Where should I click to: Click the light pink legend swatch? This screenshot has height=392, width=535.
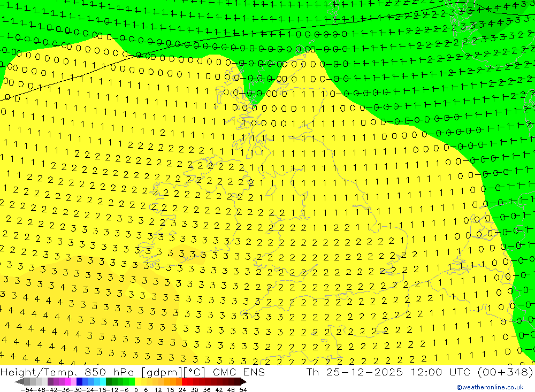pos(73,382)
